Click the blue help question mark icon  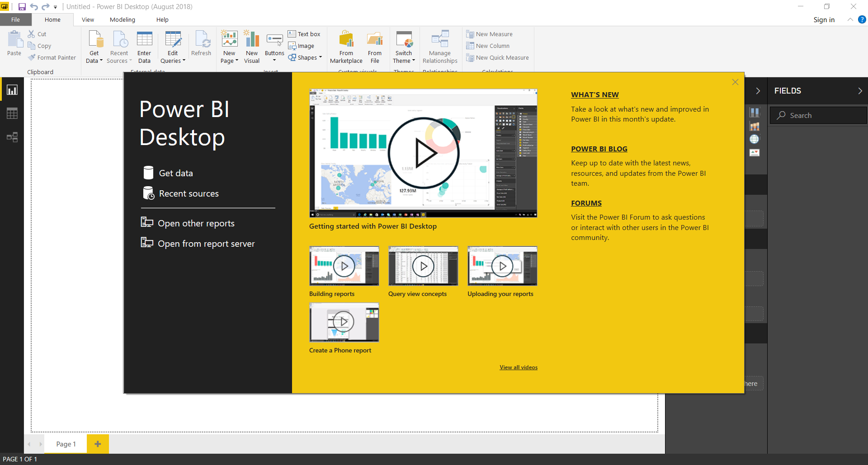(x=862, y=19)
